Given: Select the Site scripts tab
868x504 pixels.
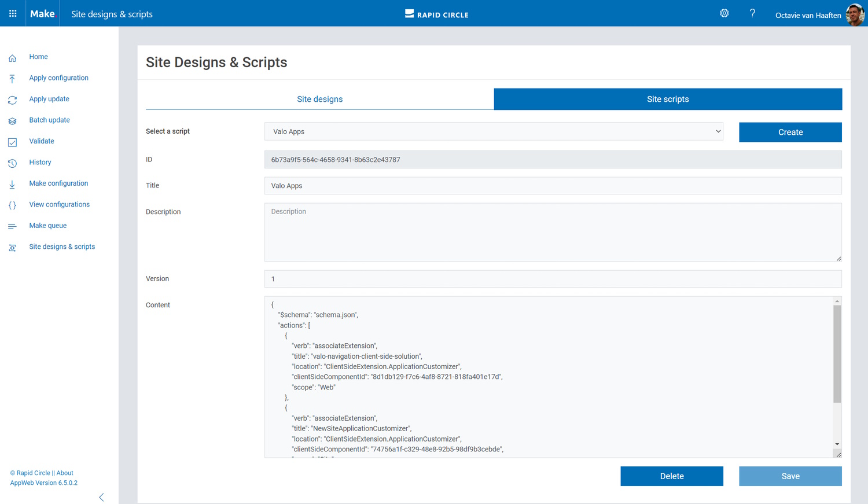Looking at the screenshot, I should [x=668, y=99].
